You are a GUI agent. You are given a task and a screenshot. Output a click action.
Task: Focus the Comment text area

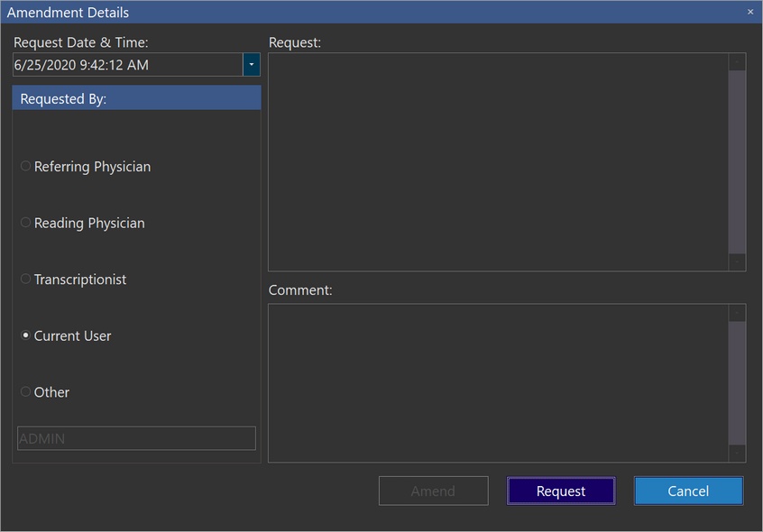coord(498,382)
